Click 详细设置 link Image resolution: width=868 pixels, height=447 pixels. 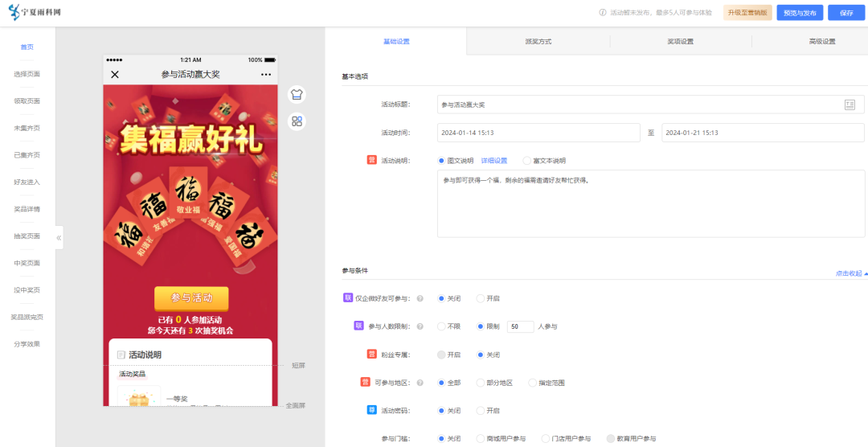(493, 161)
